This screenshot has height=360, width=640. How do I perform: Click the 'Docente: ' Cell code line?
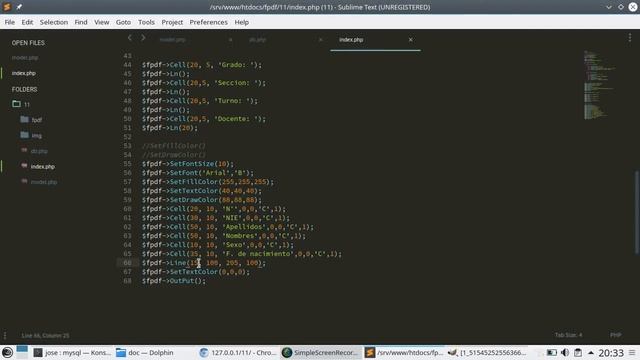[204, 119]
